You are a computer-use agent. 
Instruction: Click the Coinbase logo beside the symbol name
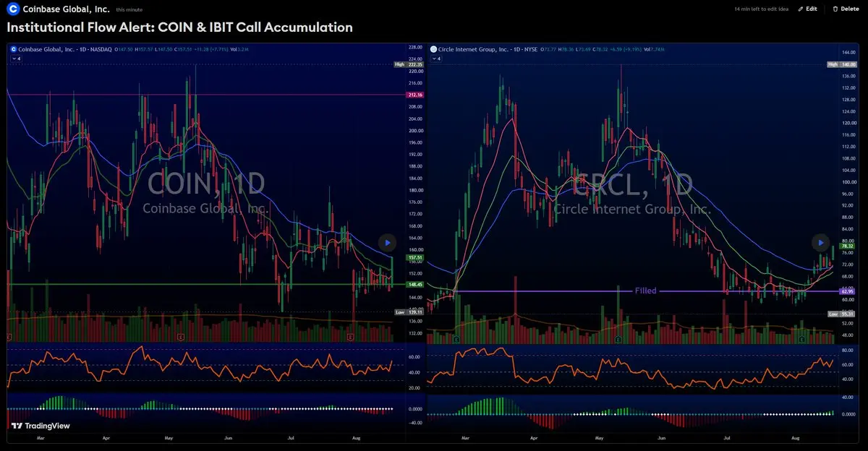pyautogui.click(x=12, y=9)
